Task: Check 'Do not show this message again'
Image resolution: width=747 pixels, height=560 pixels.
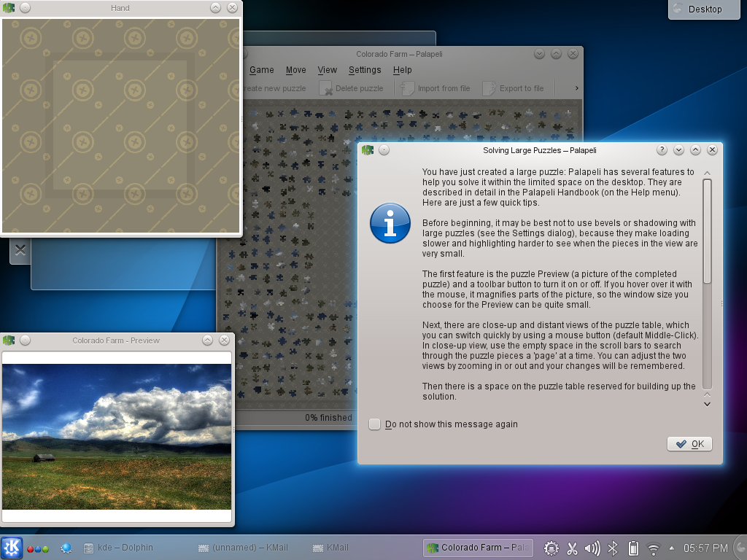Action: [374, 424]
